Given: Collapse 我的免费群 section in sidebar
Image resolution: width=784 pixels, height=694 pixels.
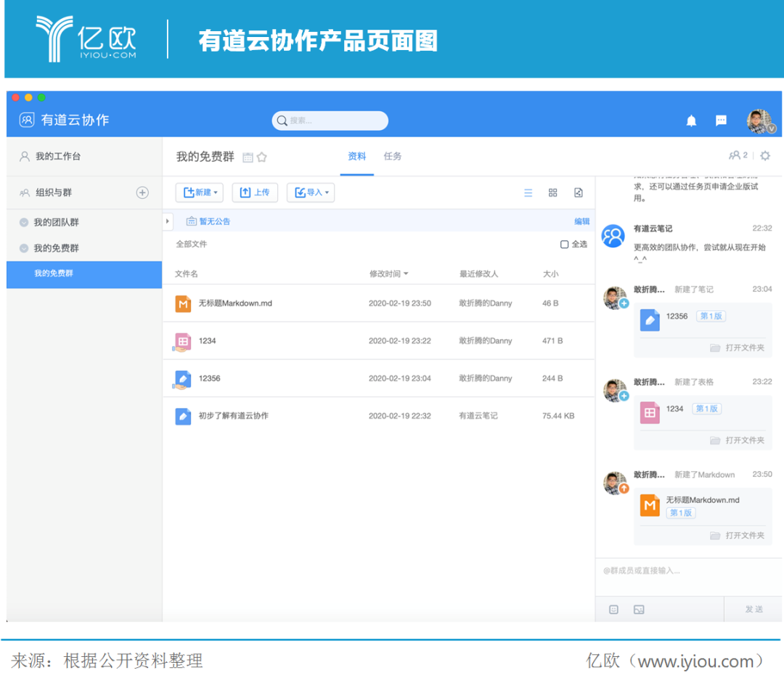Looking at the screenshot, I should (x=23, y=248).
